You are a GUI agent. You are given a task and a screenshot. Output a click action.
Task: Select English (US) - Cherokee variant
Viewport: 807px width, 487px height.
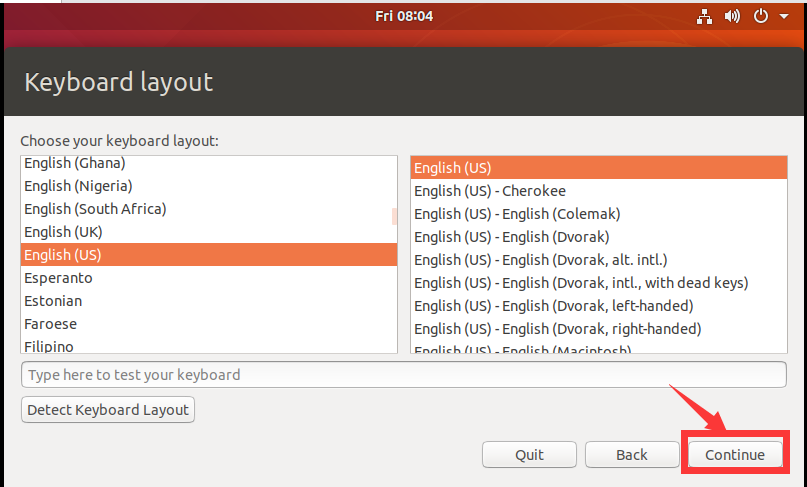[599, 191]
